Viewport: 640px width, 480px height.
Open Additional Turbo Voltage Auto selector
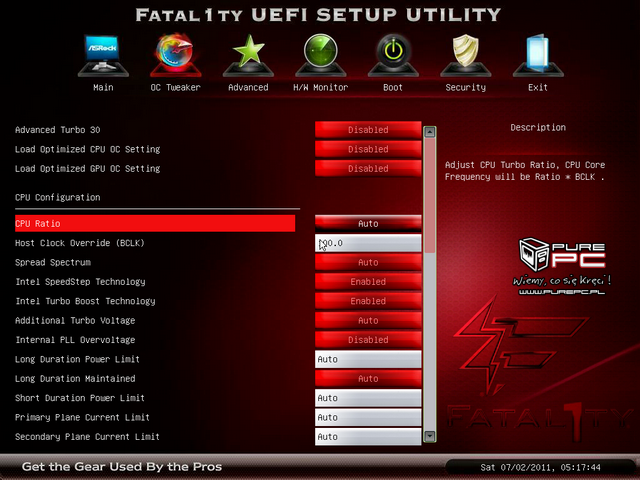(368, 320)
